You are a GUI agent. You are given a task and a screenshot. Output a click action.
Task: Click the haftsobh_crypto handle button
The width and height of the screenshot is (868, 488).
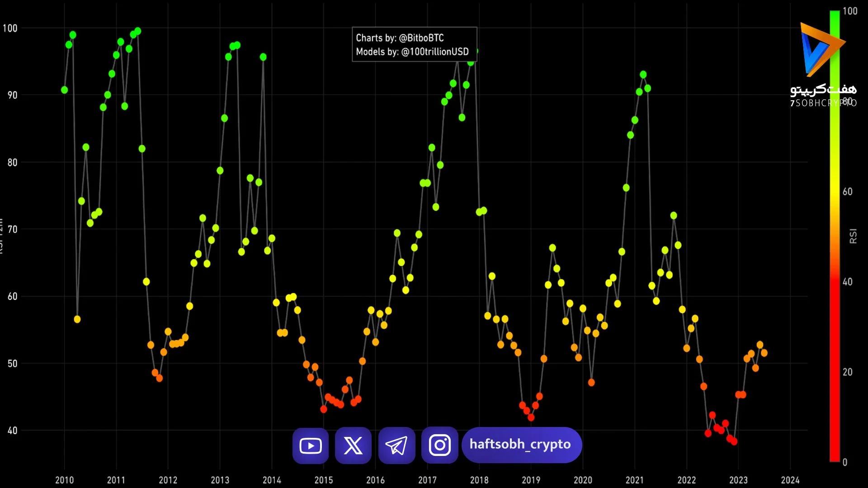[x=522, y=445]
